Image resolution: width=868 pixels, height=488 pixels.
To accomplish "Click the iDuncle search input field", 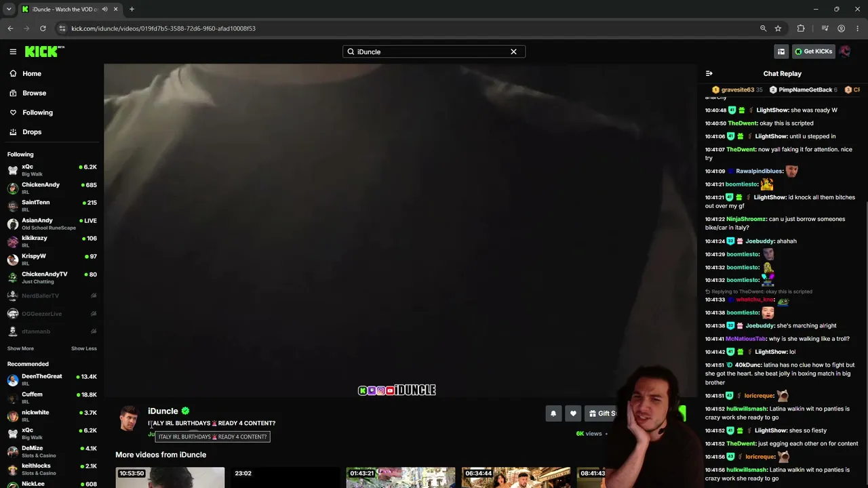I will (434, 52).
